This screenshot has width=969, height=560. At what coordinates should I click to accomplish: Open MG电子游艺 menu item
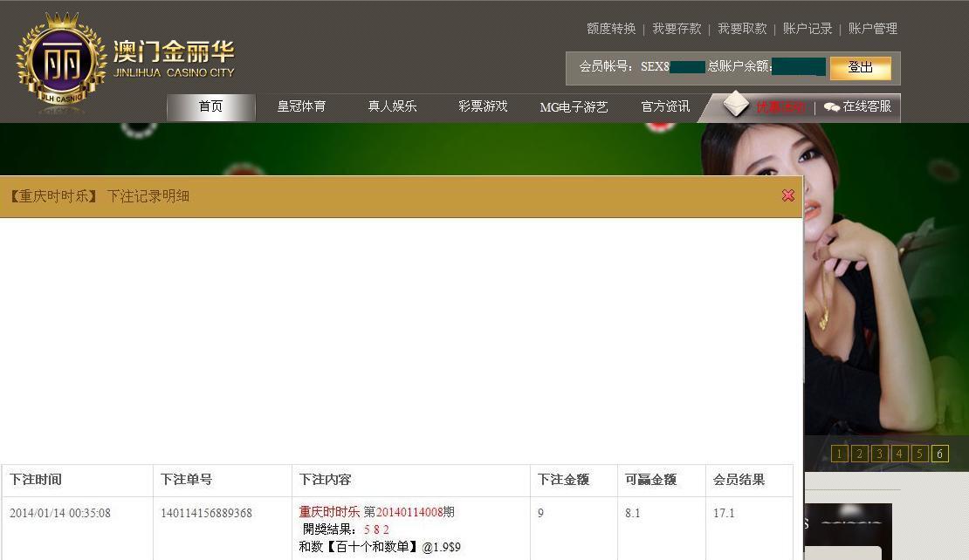coord(574,106)
